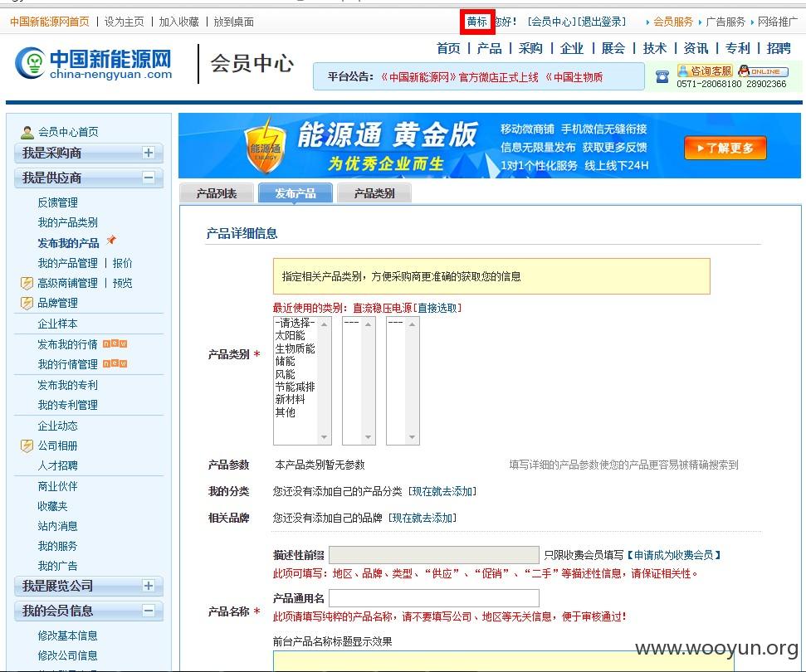The width and height of the screenshot is (806, 672).
Task: Click 直接选取 recent category link
Action: click(x=437, y=308)
